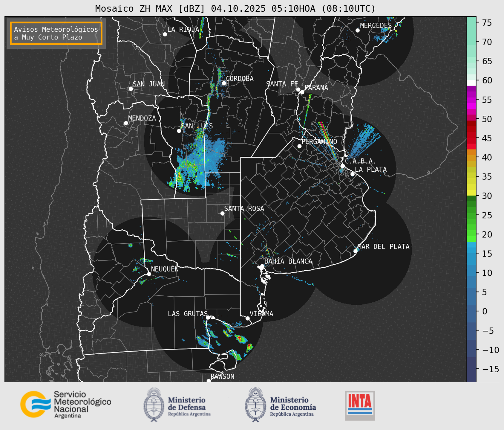The image size is (504, 430).
Task: Click the La Rioja city label
Action: (x=183, y=29)
